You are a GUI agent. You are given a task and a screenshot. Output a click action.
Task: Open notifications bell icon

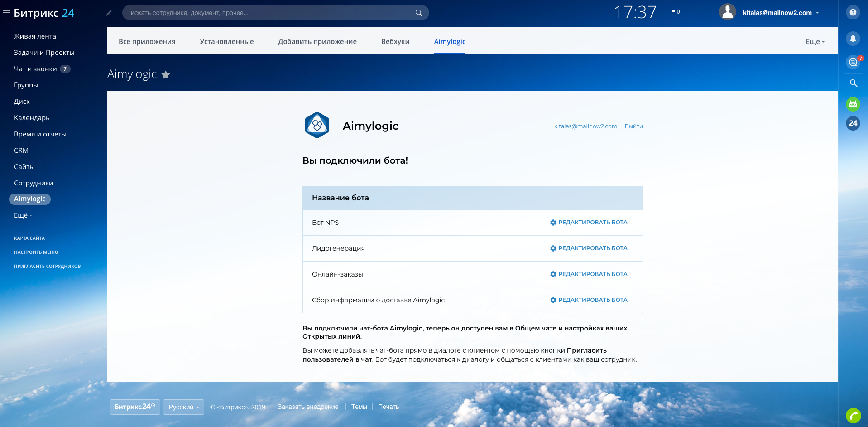853,39
